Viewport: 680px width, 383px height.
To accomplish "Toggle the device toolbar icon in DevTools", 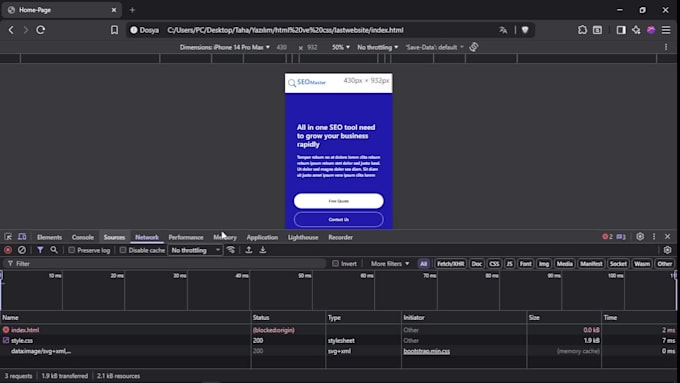I will point(22,237).
